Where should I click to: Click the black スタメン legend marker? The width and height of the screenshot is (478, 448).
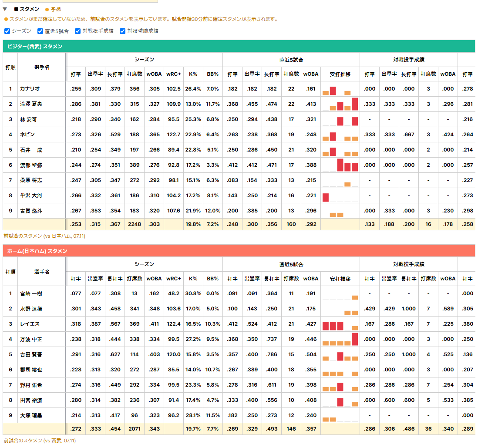(16, 9)
